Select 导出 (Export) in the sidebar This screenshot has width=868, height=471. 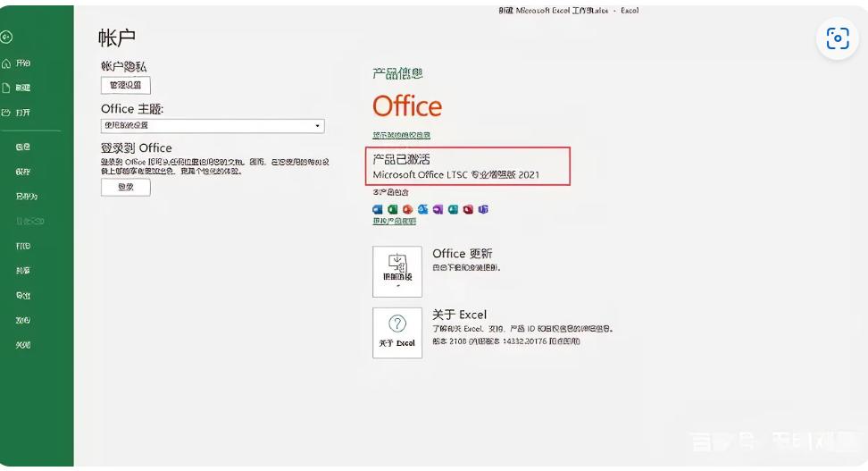tap(22, 295)
